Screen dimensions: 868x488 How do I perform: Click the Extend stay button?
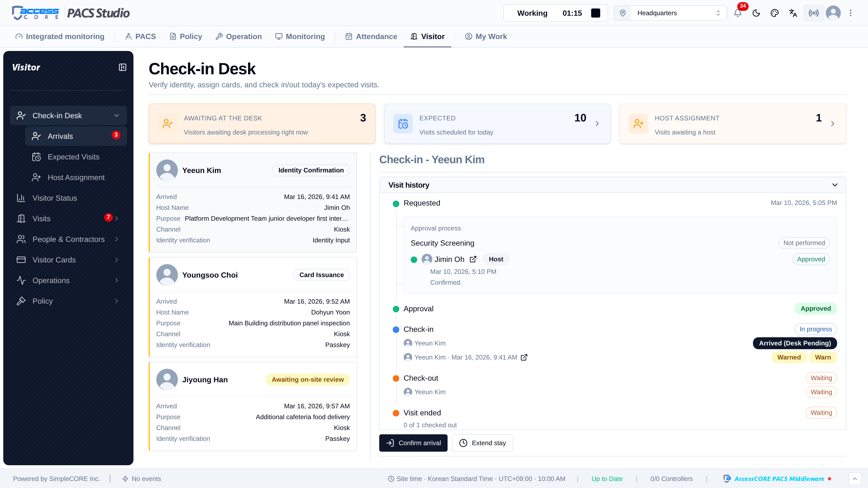point(483,443)
